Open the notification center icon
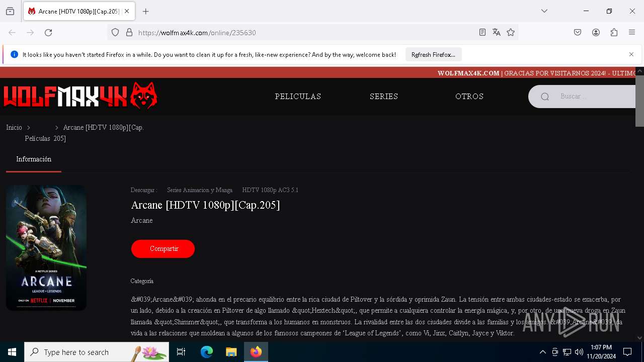The height and width of the screenshot is (362, 644). pos(627,352)
